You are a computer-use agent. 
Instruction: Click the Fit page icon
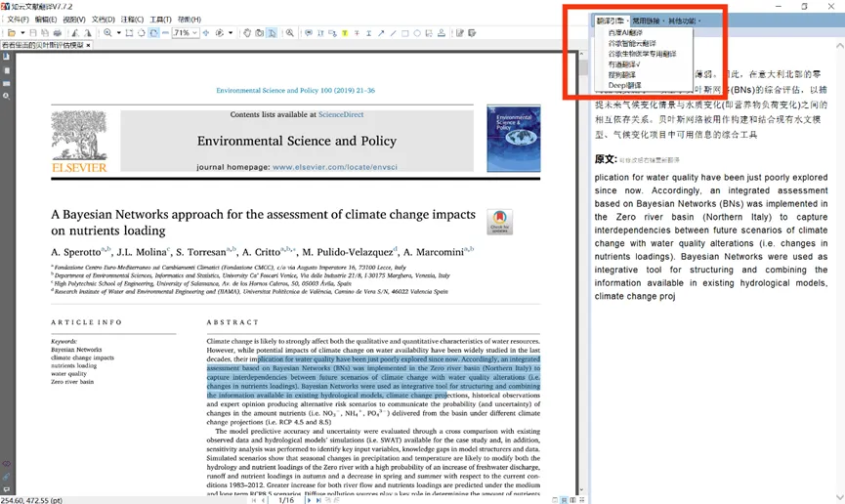[x=129, y=33]
